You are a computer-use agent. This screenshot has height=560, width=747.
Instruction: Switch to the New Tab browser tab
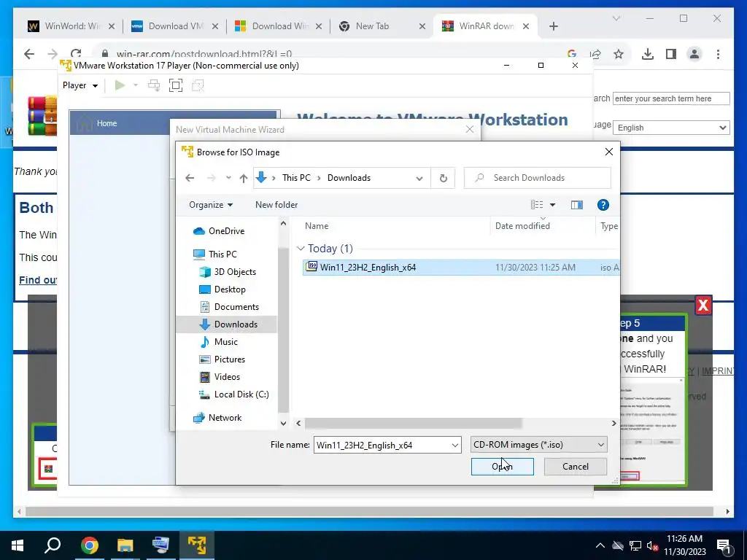click(381, 26)
